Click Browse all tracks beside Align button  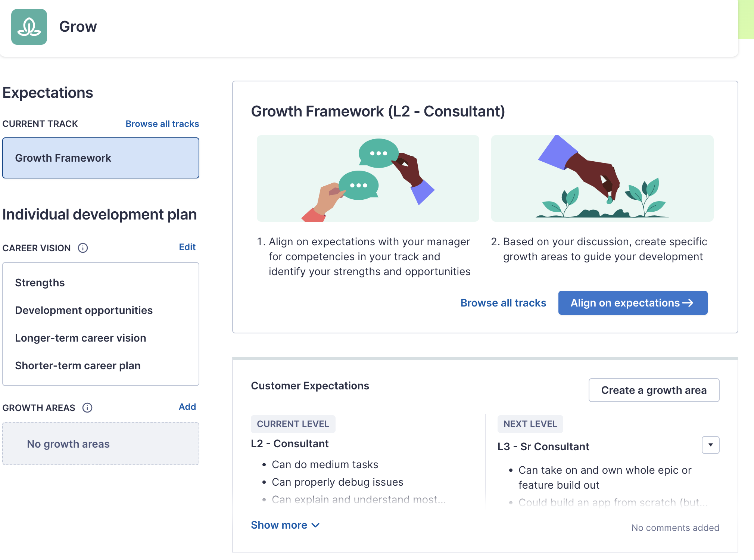(x=503, y=303)
